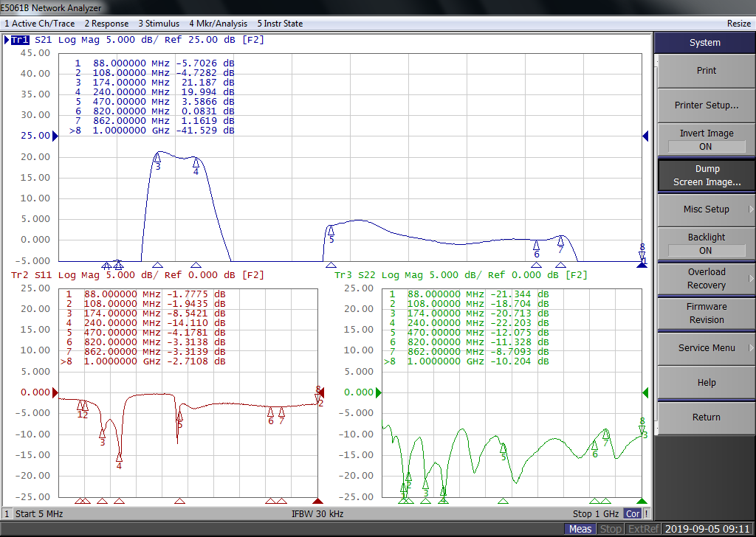
Task: Click the green reference level arrow at 0.000
Action: coord(379,392)
